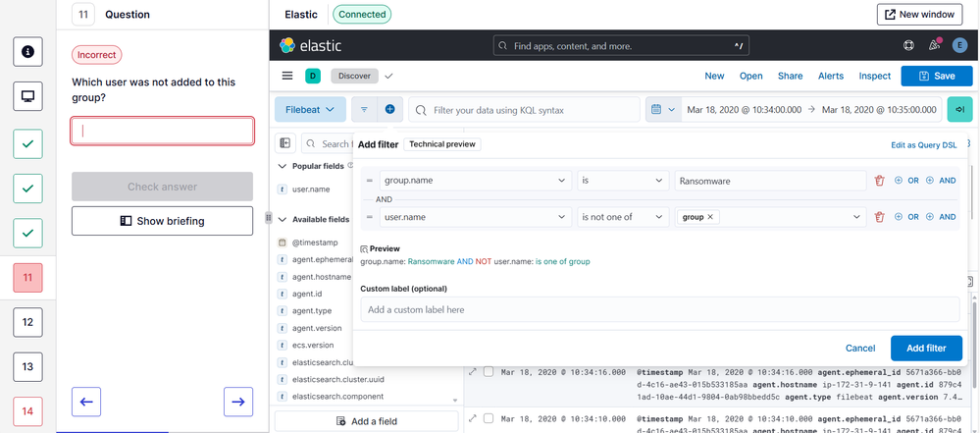
Task: Click the Add filter button
Action: point(925,348)
